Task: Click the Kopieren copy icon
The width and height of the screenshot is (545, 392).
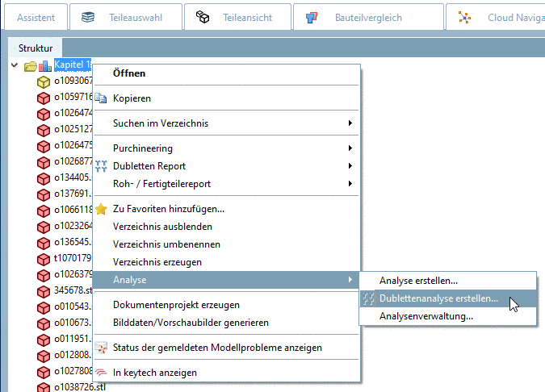Action: (x=102, y=98)
